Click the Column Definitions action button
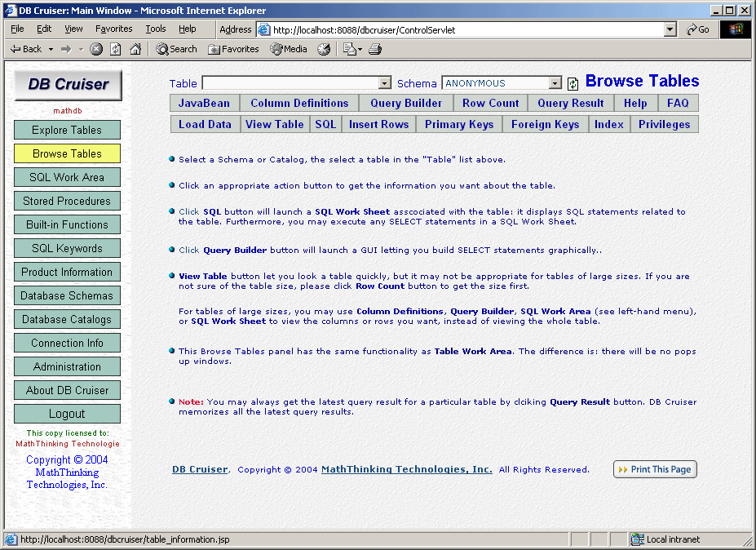This screenshot has height=550, width=756. coord(299,104)
